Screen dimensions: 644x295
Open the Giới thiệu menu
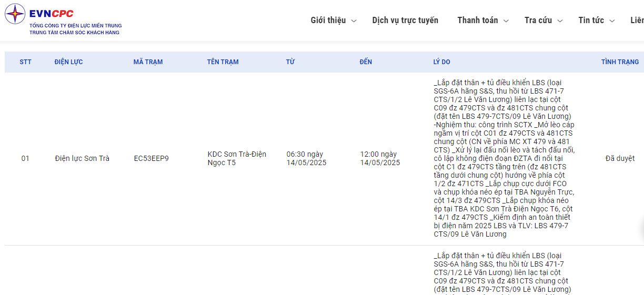click(x=328, y=21)
